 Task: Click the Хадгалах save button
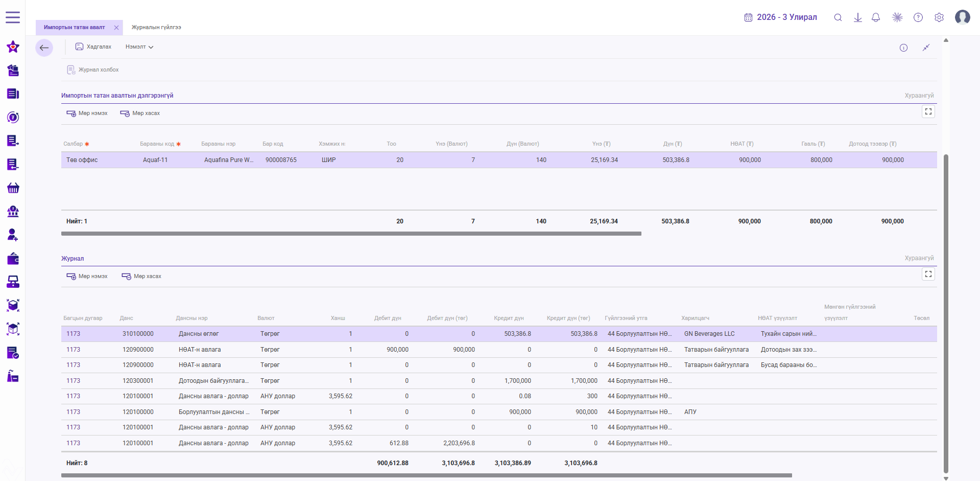(93, 47)
